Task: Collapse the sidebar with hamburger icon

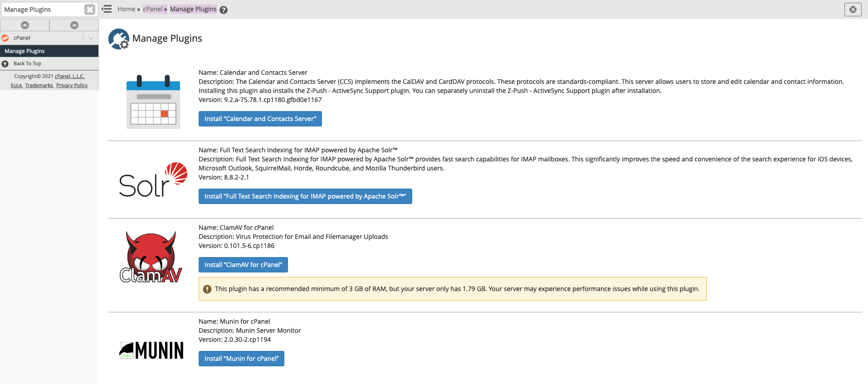Action: click(107, 9)
